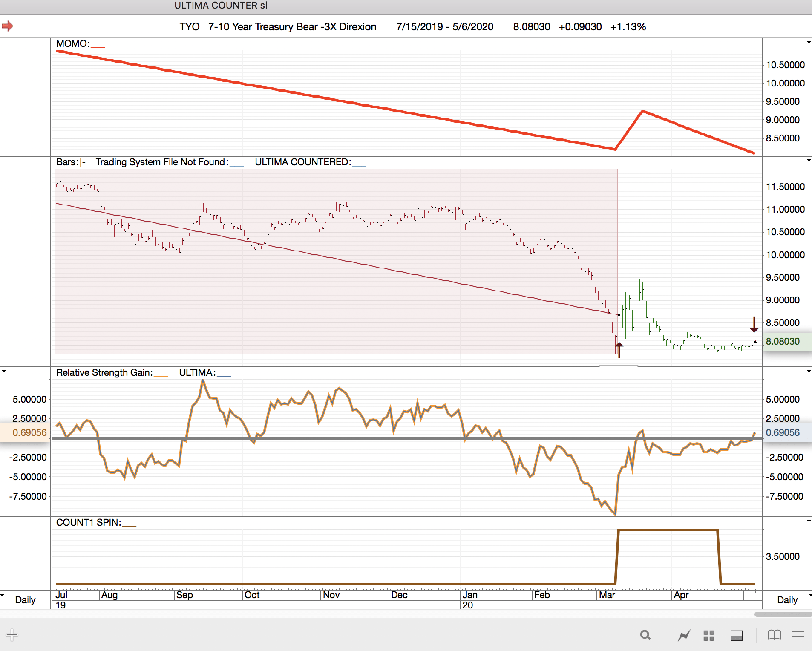Click the Jan 20 label on the time axis

coord(470,600)
